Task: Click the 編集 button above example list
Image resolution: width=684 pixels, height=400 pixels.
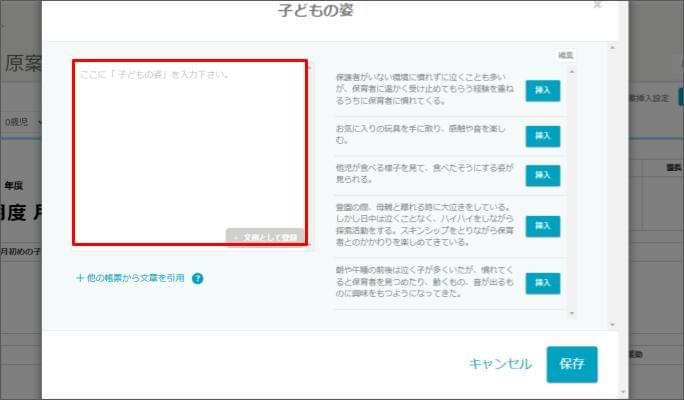Action: click(565, 55)
